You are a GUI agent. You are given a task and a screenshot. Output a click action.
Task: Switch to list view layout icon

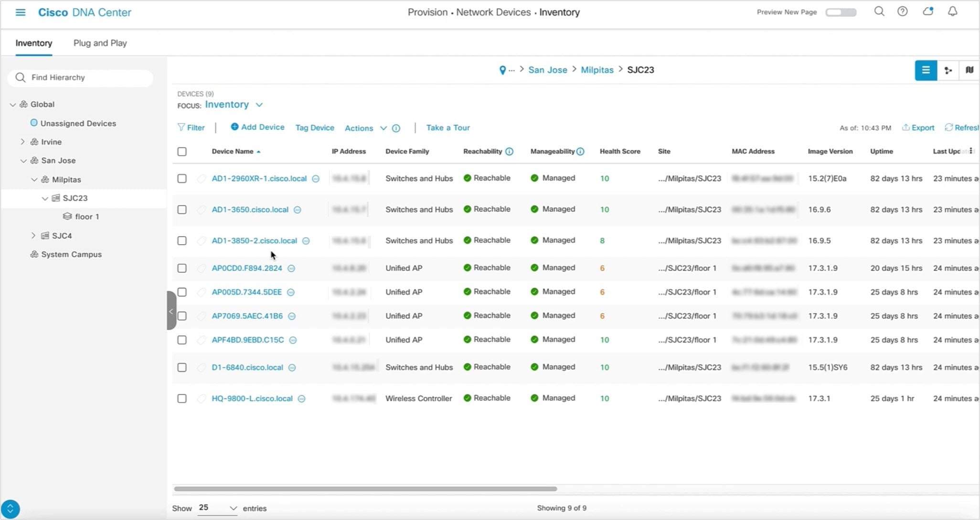[926, 70]
